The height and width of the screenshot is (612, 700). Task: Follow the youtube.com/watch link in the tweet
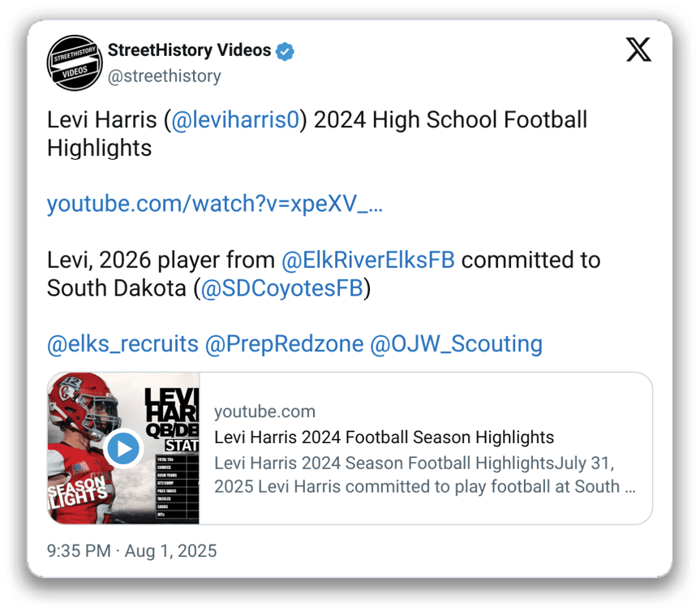214,204
